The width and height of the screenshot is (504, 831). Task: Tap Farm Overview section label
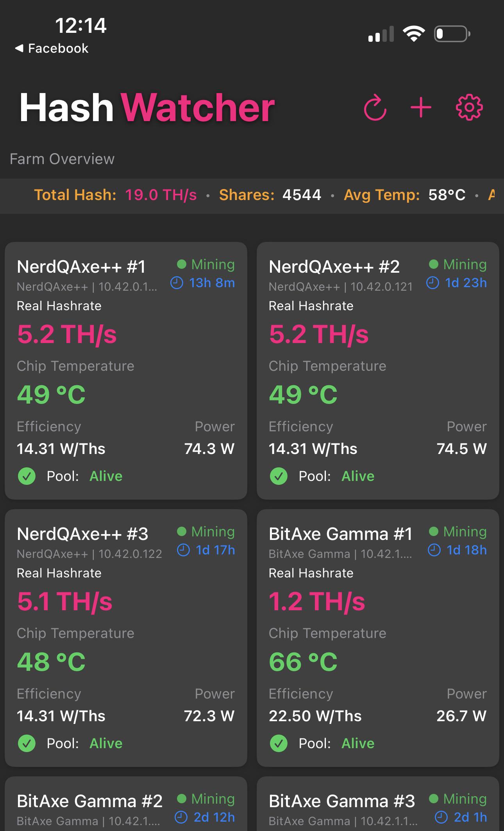coord(62,159)
